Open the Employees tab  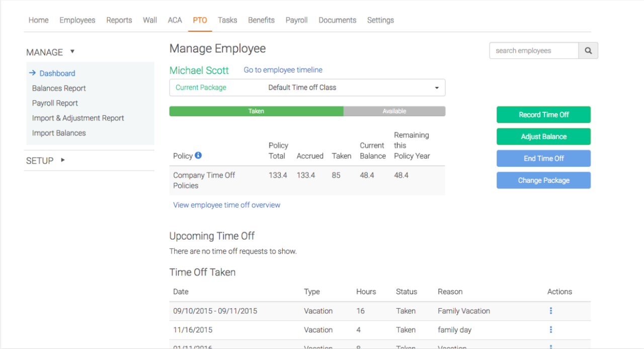click(77, 20)
